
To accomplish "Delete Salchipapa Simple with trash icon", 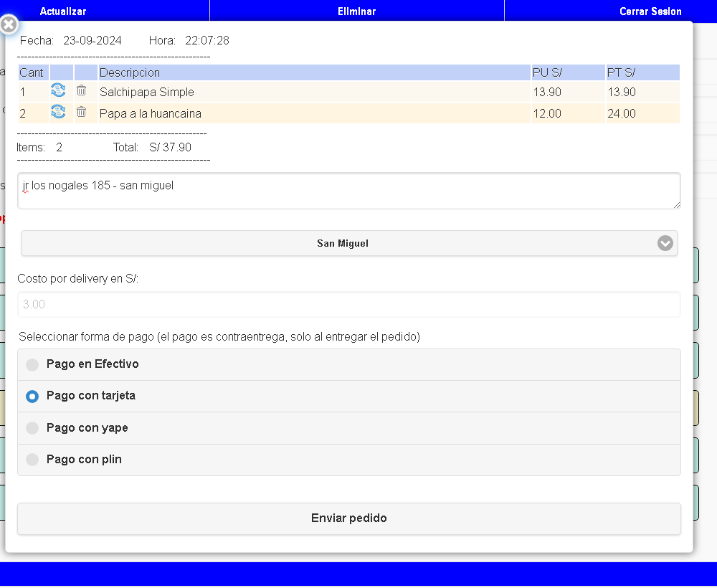I will click(x=82, y=91).
